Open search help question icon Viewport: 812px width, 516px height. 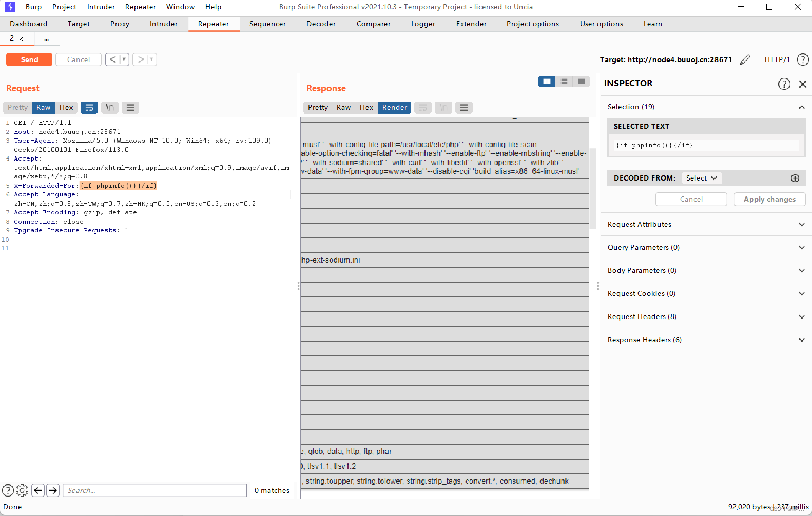(x=8, y=490)
